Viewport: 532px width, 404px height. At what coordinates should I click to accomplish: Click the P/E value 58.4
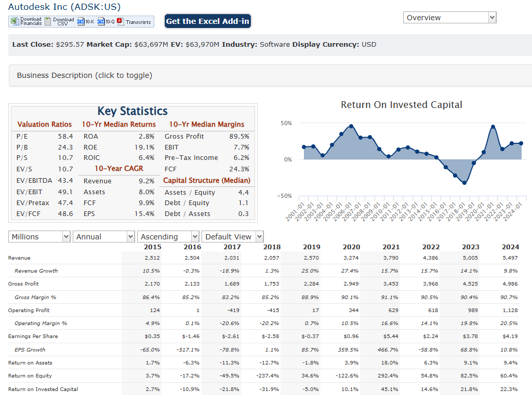[65, 137]
